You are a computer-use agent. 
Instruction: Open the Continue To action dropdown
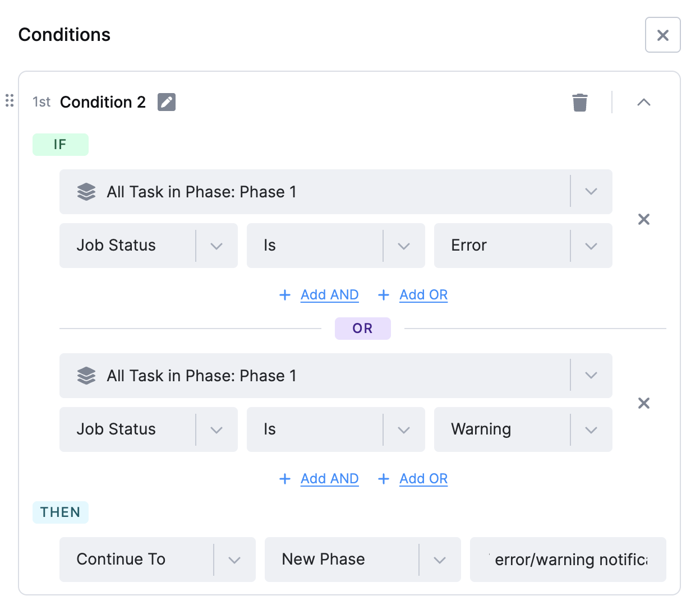point(158,560)
